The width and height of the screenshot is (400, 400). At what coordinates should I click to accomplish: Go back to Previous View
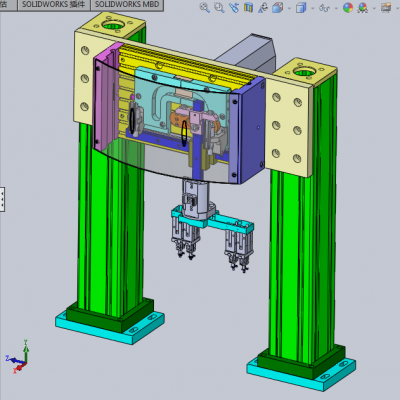pyautogui.click(x=234, y=7)
